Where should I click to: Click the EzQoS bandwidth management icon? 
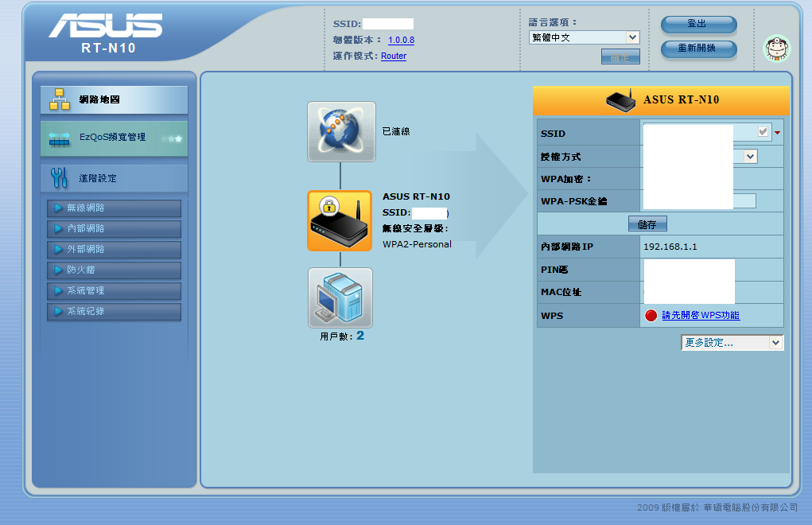[59, 138]
